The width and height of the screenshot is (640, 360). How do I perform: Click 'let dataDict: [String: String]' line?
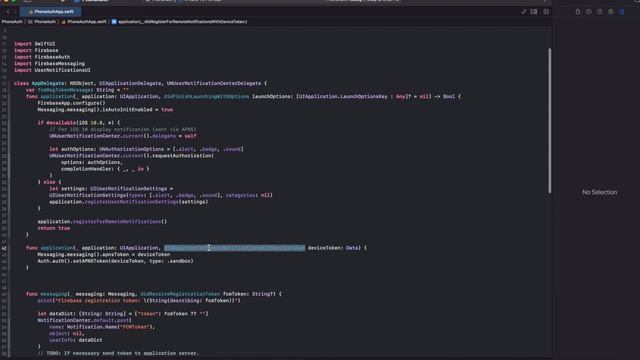123,313
